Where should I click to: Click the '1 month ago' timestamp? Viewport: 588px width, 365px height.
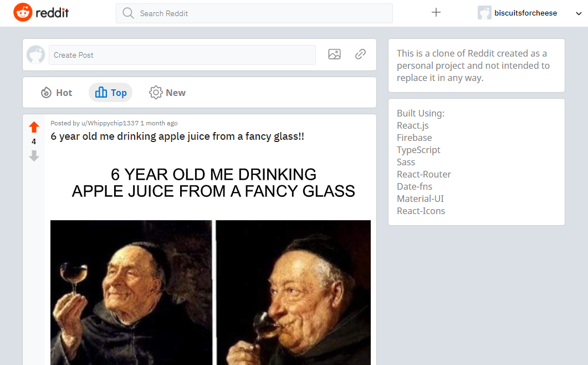coord(159,123)
